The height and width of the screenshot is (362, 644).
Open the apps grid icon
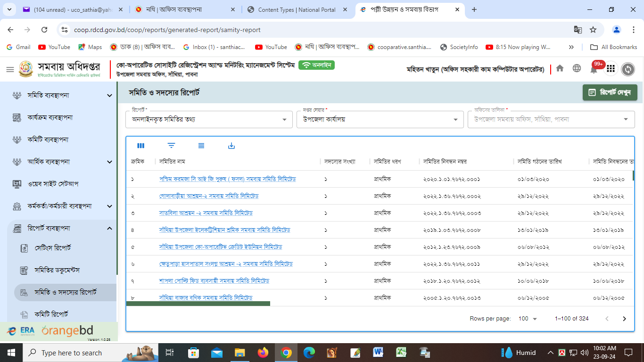611,69
